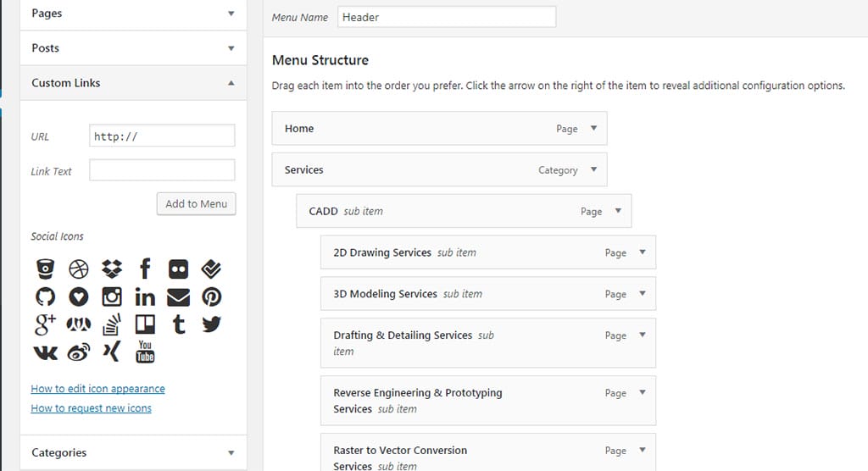
Task: Expand the Pages panel
Action: 231,14
